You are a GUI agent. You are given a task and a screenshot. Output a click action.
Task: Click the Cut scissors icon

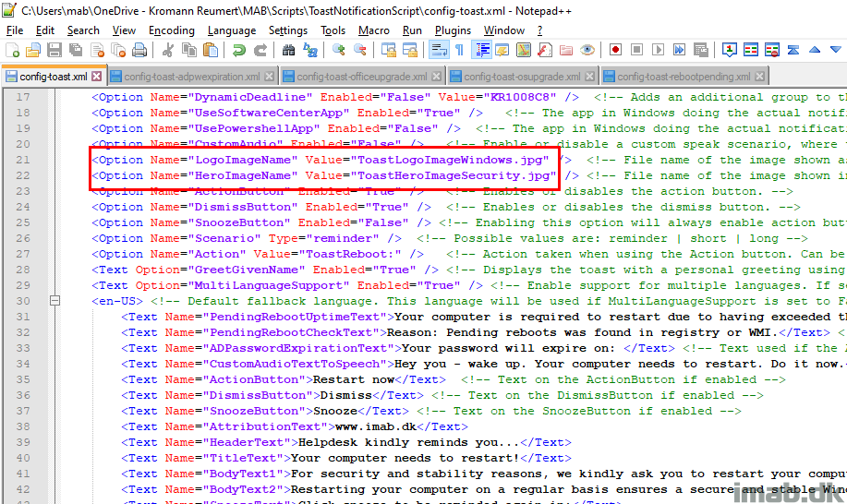[x=168, y=50]
